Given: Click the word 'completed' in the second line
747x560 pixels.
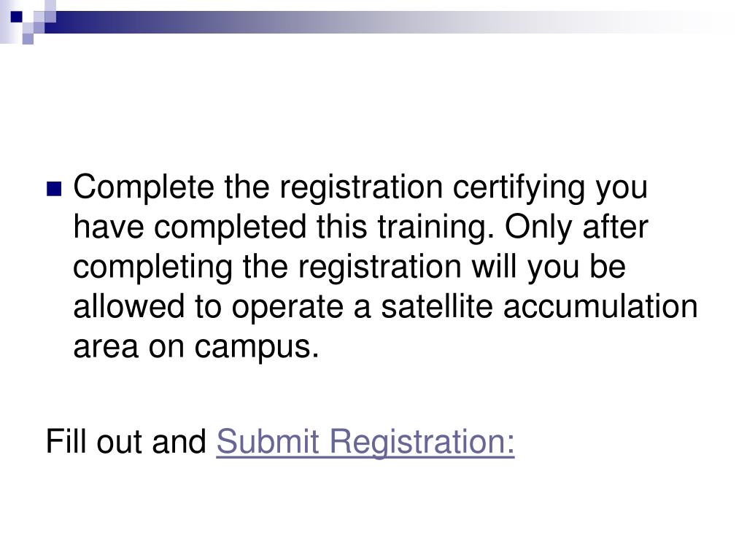Looking at the screenshot, I should pos(230,227).
